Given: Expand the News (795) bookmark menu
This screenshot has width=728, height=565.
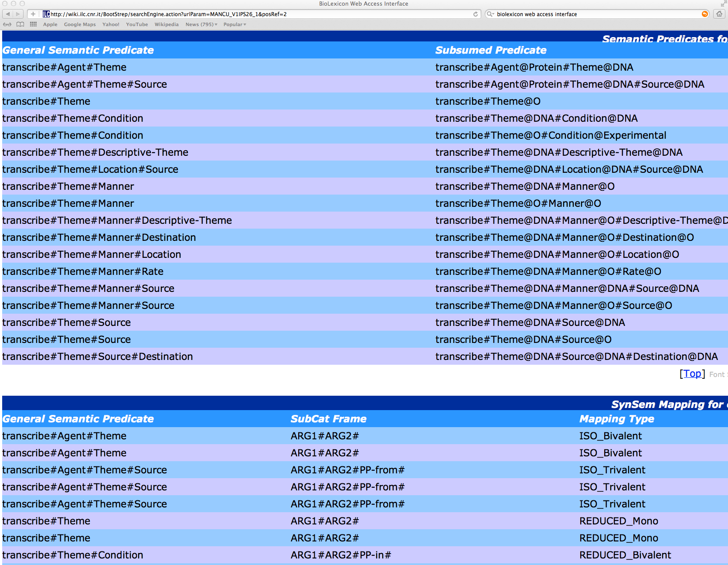Looking at the screenshot, I should tap(201, 24).
